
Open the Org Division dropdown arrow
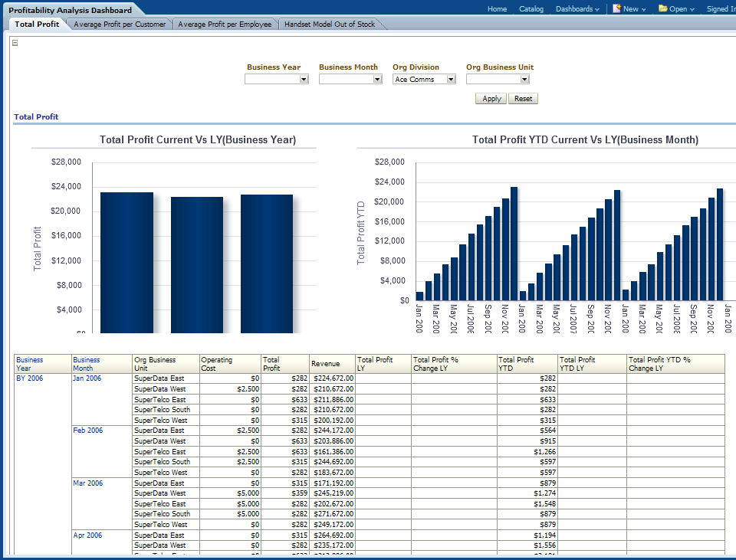451,79
